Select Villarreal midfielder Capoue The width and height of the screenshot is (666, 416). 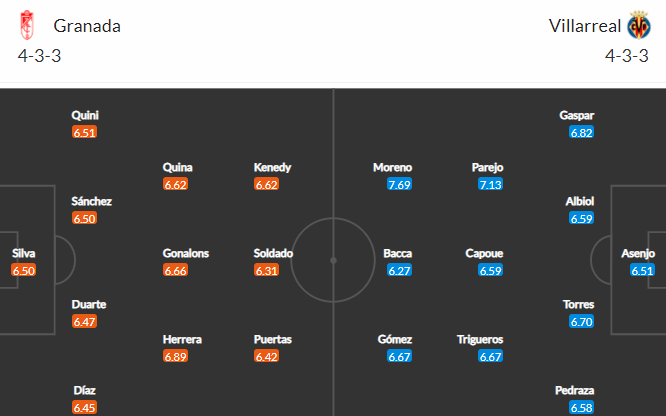click(x=485, y=254)
